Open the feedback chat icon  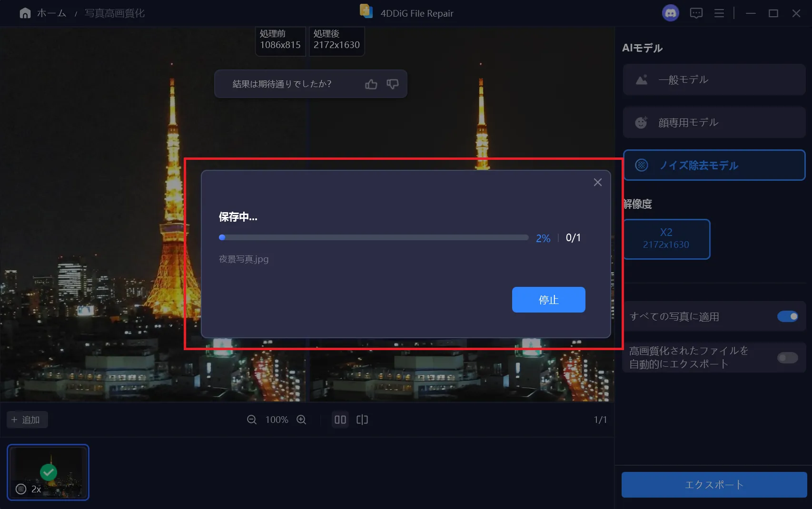coord(696,13)
